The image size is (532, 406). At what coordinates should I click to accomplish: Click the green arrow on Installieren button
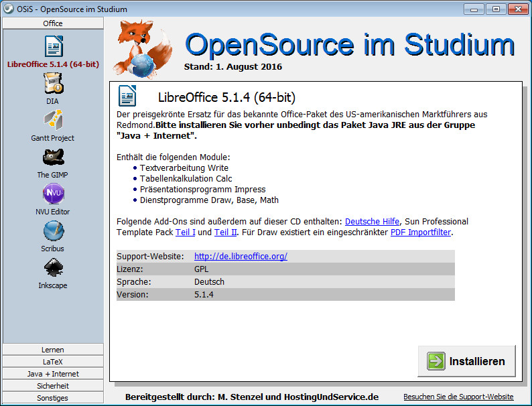(436, 361)
